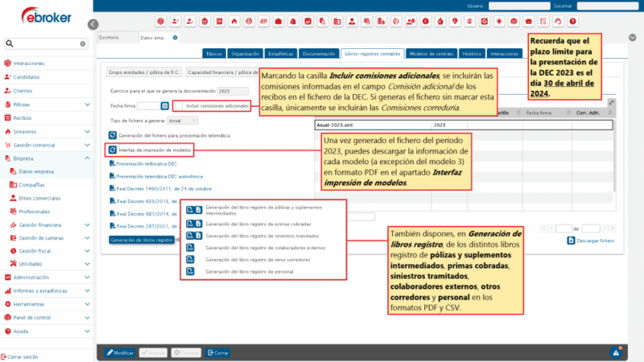
Task: Open the Interacciones tab in the top tab row
Action: pyautogui.click(x=505, y=54)
